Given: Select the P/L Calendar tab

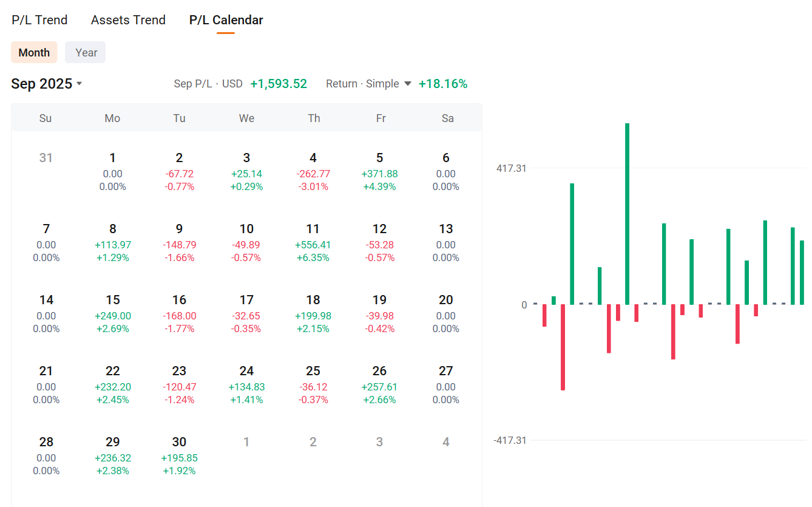Looking at the screenshot, I should (226, 20).
